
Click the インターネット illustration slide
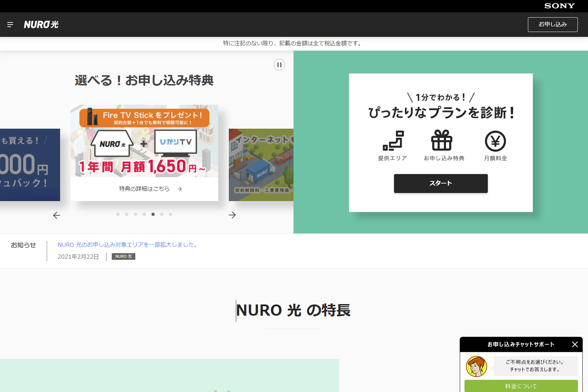261,165
